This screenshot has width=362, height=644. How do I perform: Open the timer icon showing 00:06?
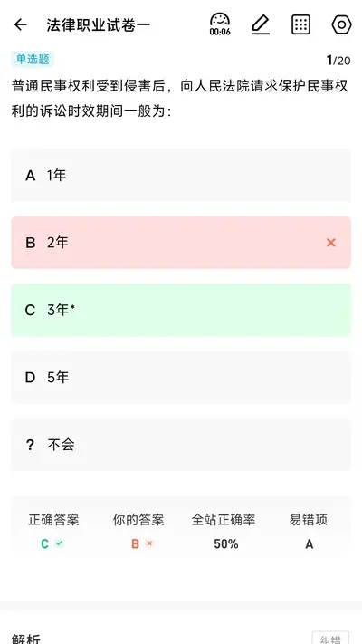click(x=220, y=24)
